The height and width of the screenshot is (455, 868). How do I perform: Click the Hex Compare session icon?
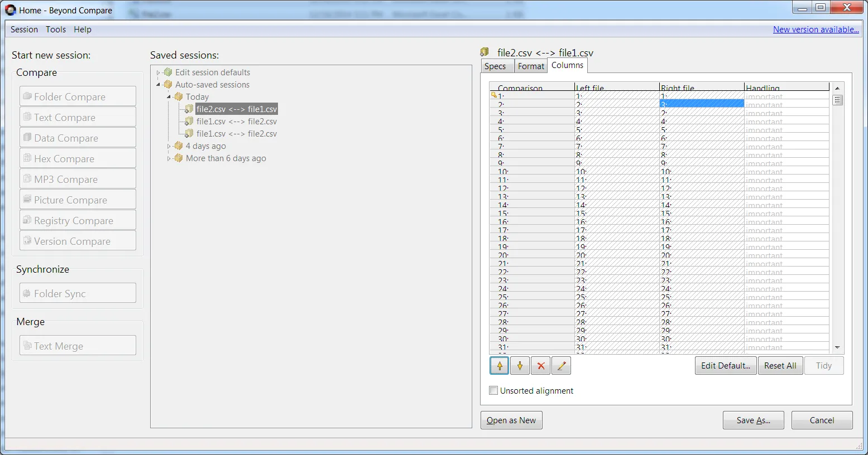point(27,158)
